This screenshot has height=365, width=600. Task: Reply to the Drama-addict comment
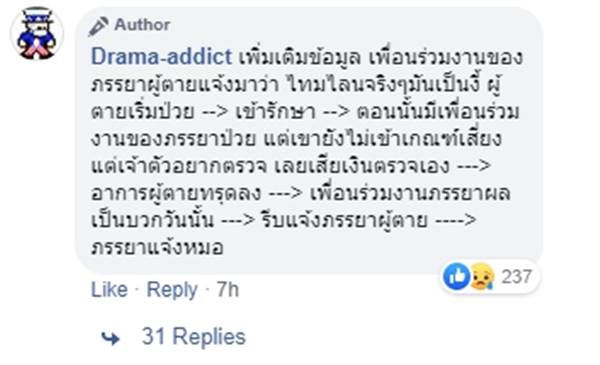tap(172, 289)
